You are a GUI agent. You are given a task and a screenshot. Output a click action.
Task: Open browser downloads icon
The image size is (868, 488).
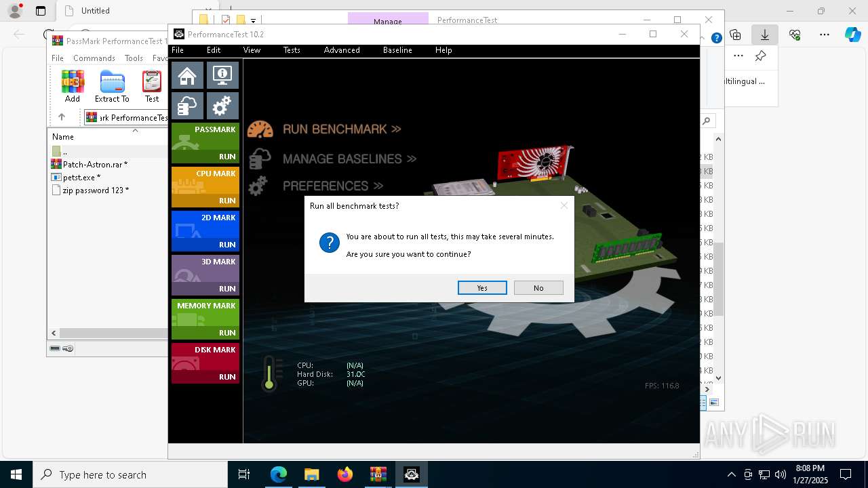(765, 35)
